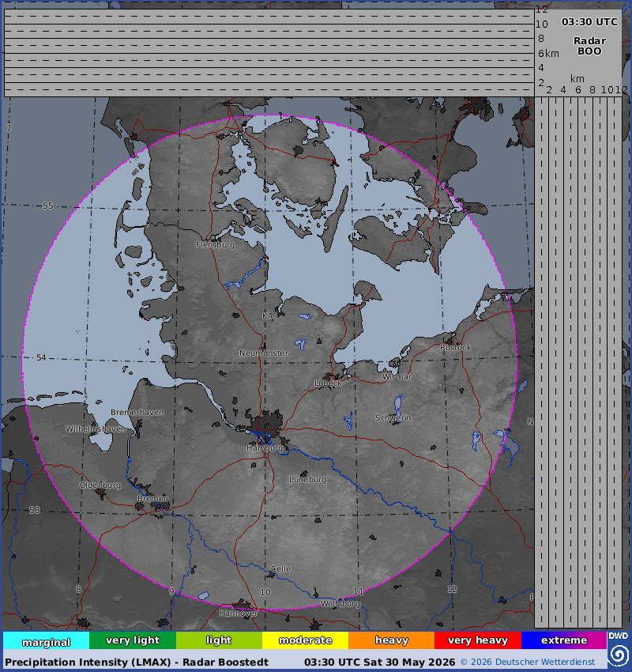Click the very heavy red legend swatch
The height and width of the screenshot is (672, 632).
(478, 640)
